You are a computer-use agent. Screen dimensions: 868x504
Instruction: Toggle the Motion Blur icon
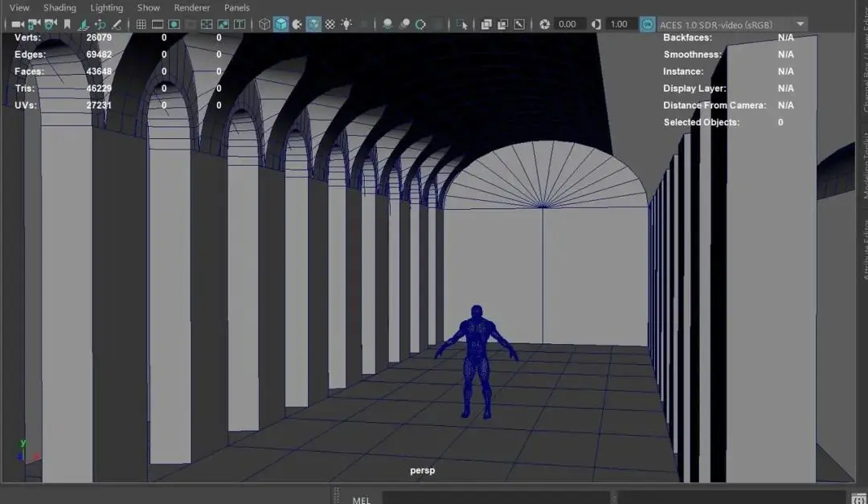pos(404,24)
